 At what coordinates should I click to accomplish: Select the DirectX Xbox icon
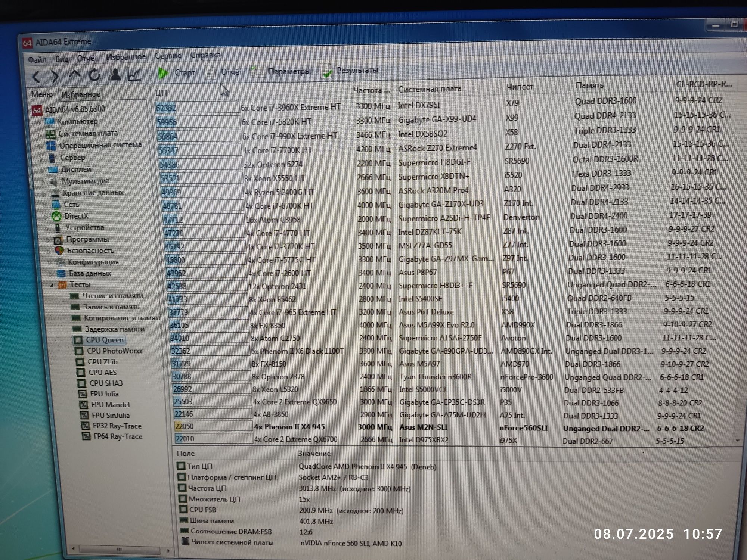point(57,216)
